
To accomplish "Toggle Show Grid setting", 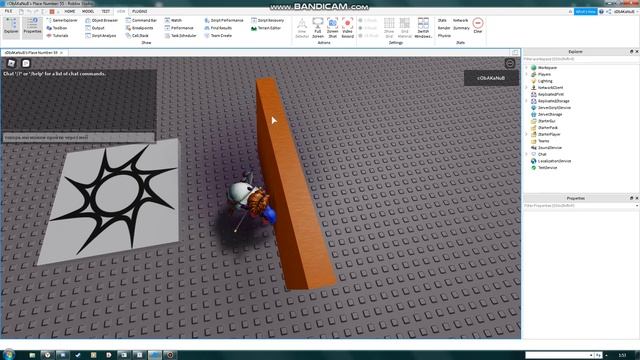I will [389, 28].
